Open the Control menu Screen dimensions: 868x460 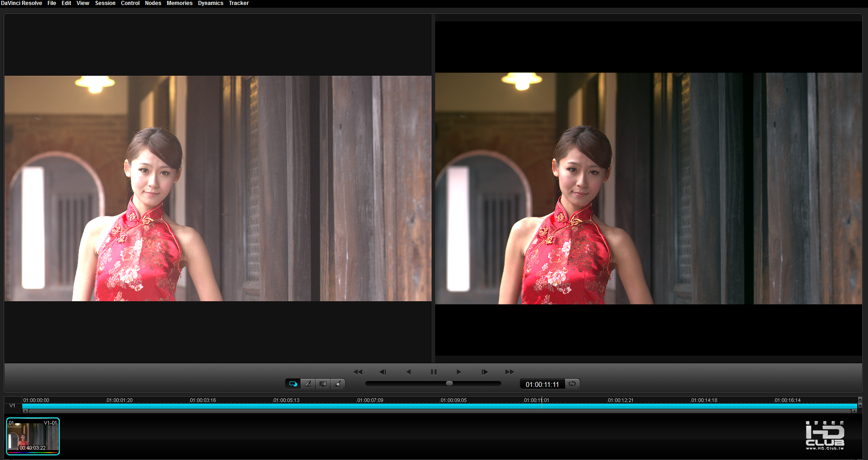(x=130, y=3)
